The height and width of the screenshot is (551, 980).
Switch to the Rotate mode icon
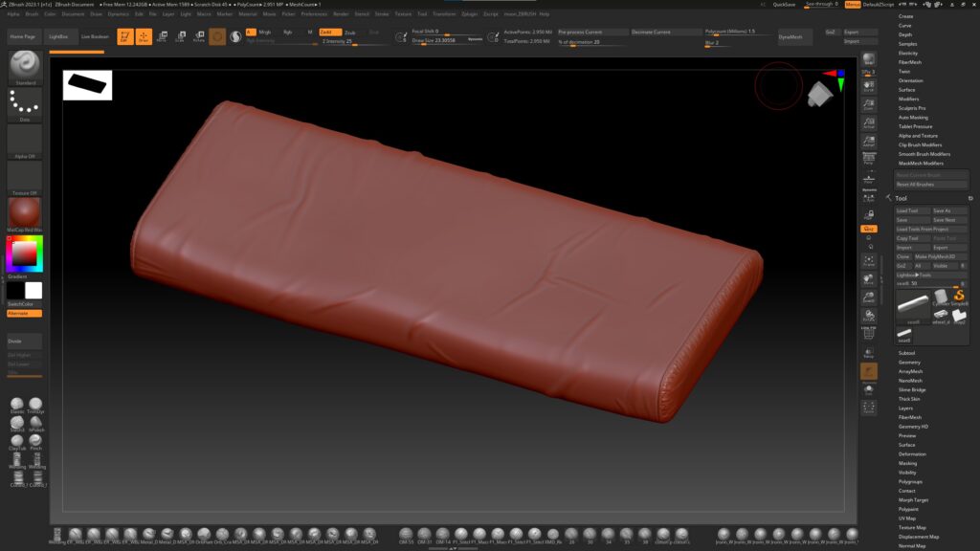[x=198, y=36]
